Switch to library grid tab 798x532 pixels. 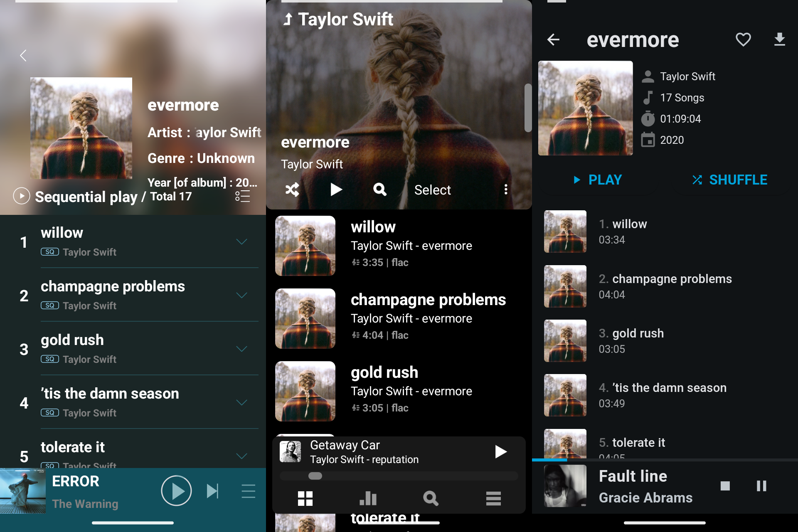[x=305, y=498]
